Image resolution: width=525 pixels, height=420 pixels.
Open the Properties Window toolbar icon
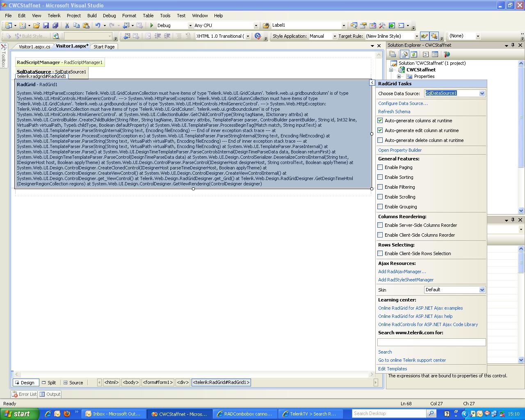tap(363, 25)
